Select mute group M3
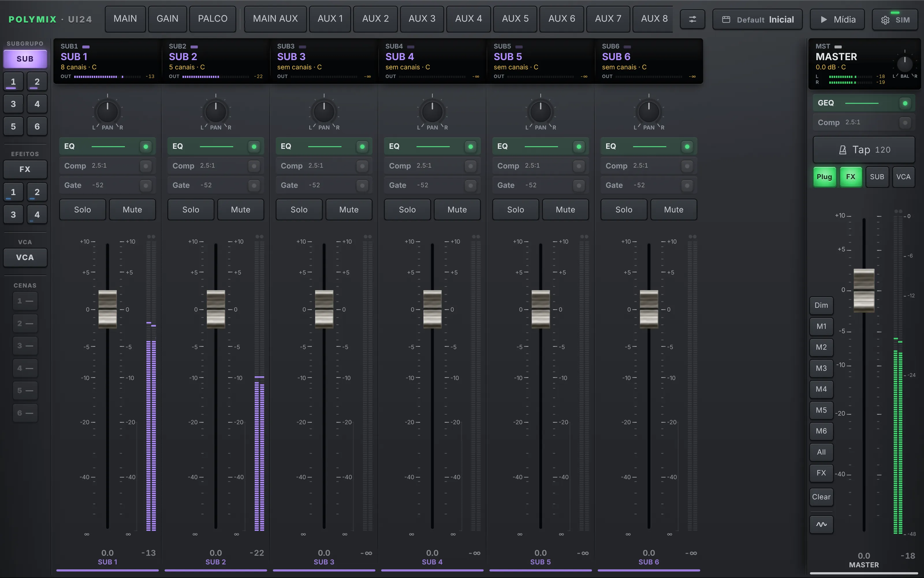The width and height of the screenshot is (924, 578). pyautogui.click(x=821, y=368)
